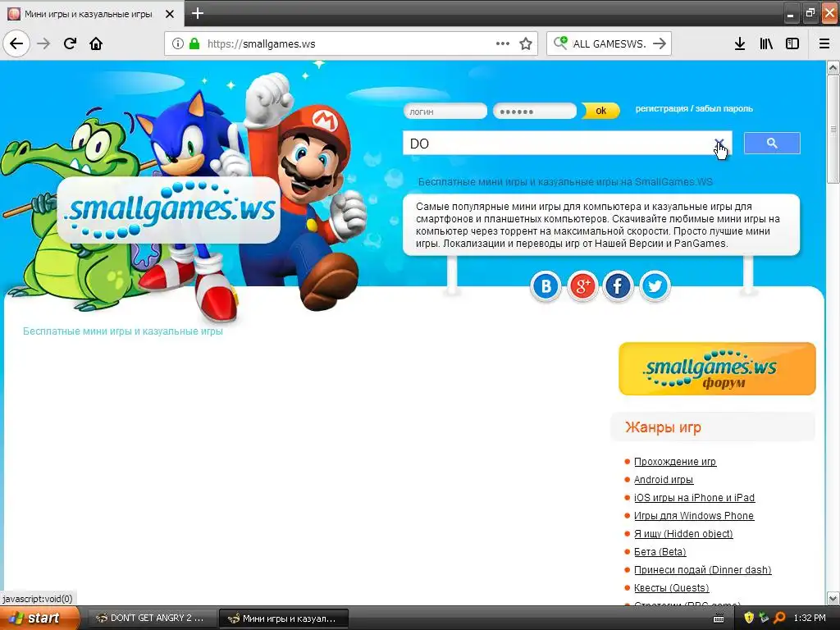Open Квесты (Quests) genre link
The image size is (840, 630).
[671, 587]
